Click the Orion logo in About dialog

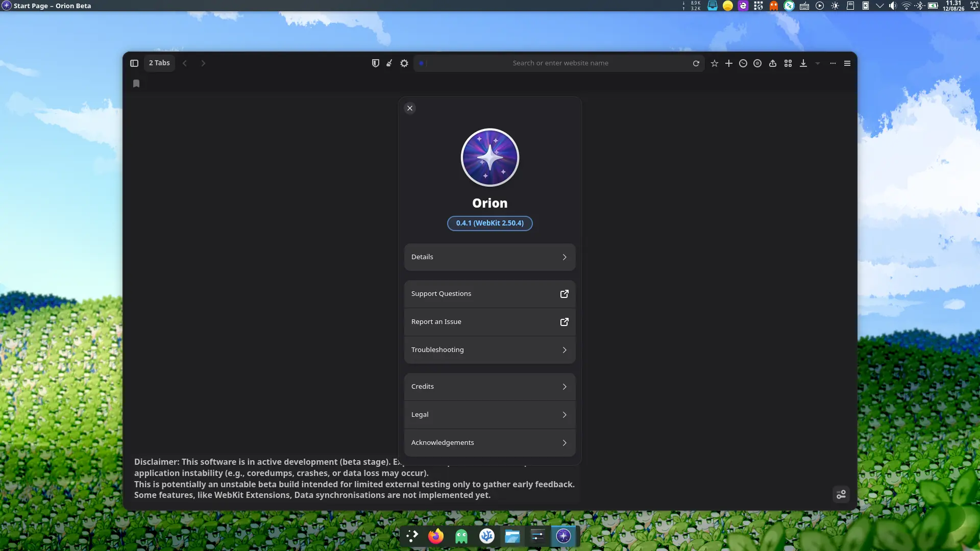pyautogui.click(x=490, y=158)
